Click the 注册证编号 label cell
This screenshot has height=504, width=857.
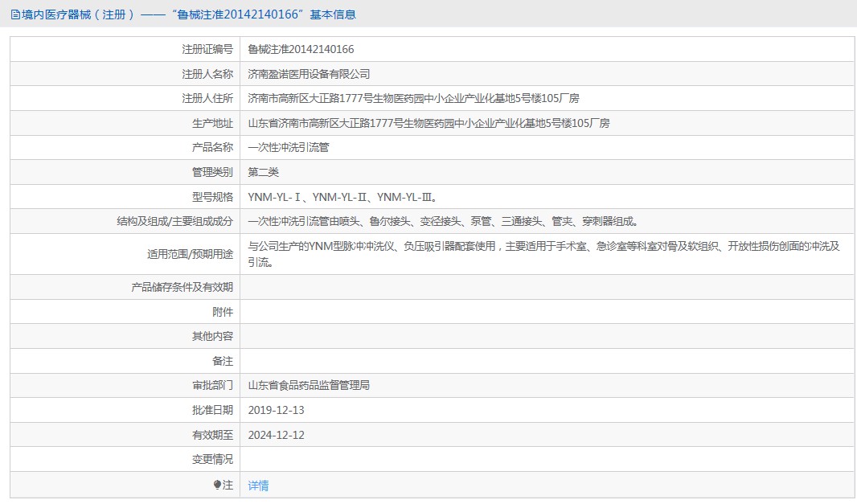(x=125, y=49)
